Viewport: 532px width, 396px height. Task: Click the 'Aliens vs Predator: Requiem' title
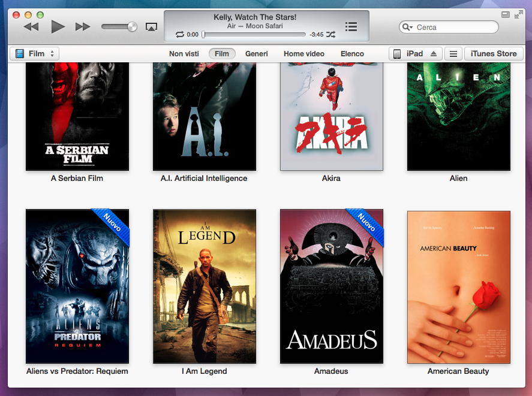77,371
